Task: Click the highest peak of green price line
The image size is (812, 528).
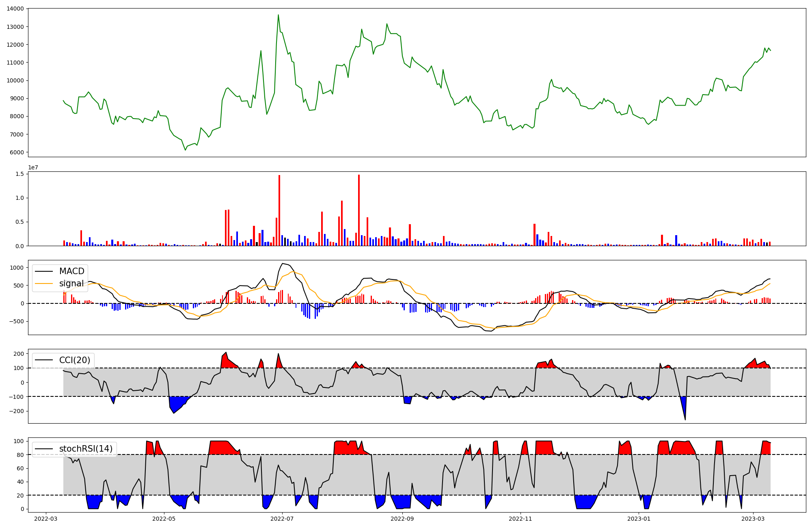Action: pyautogui.click(x=278, y=15)
